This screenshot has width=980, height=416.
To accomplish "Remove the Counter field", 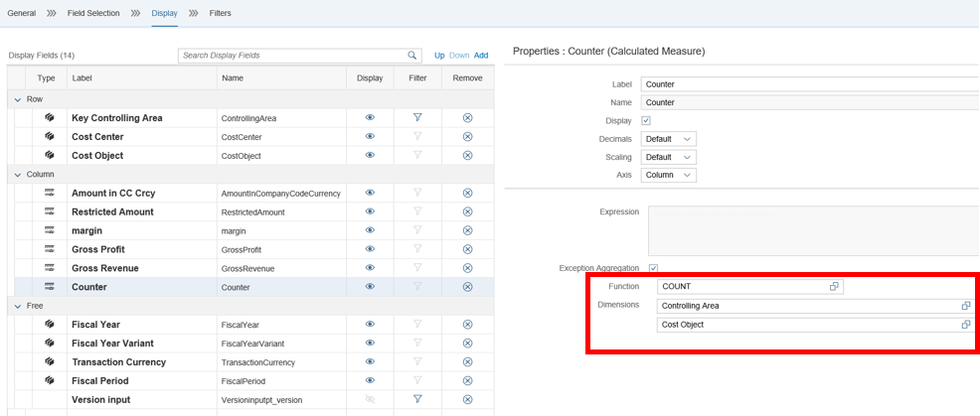I will coord(467,287).
